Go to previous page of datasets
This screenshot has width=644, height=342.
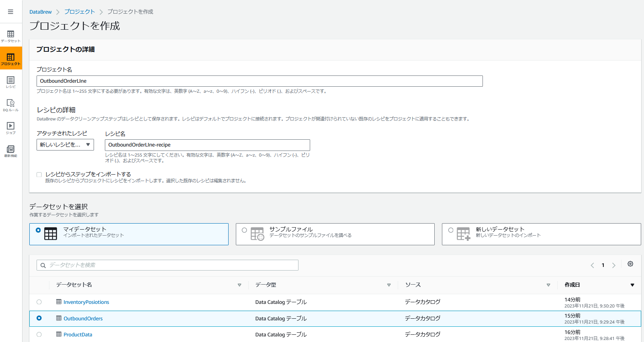592,265
